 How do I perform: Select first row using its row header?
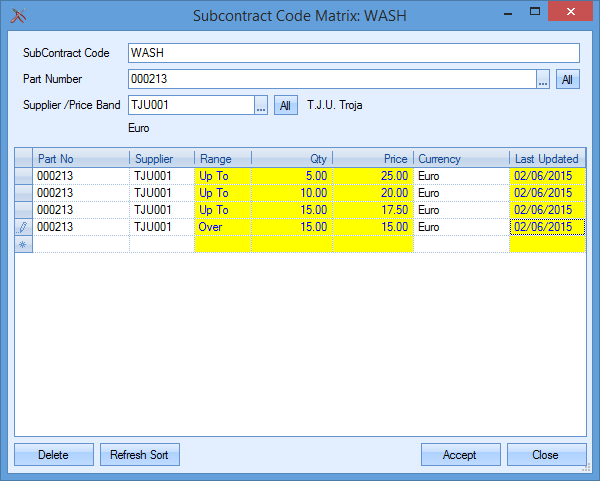(x=23, y=176)
